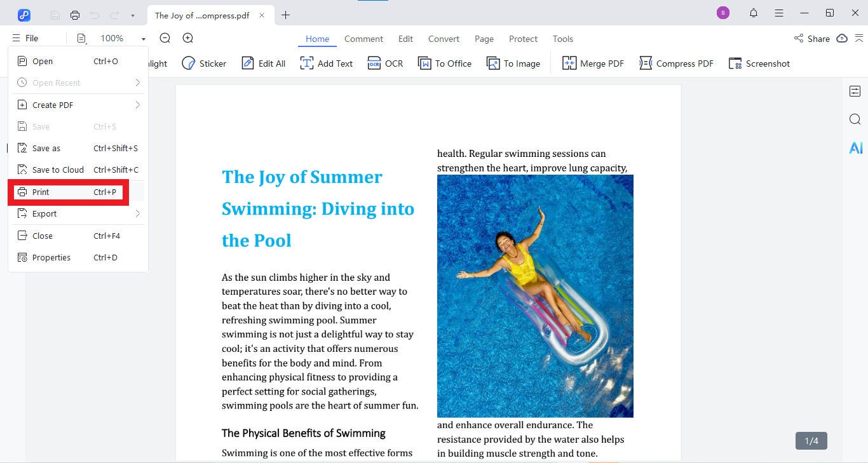
Task: Open the quick access customize dropdown arrow
Action: point(132,16)
